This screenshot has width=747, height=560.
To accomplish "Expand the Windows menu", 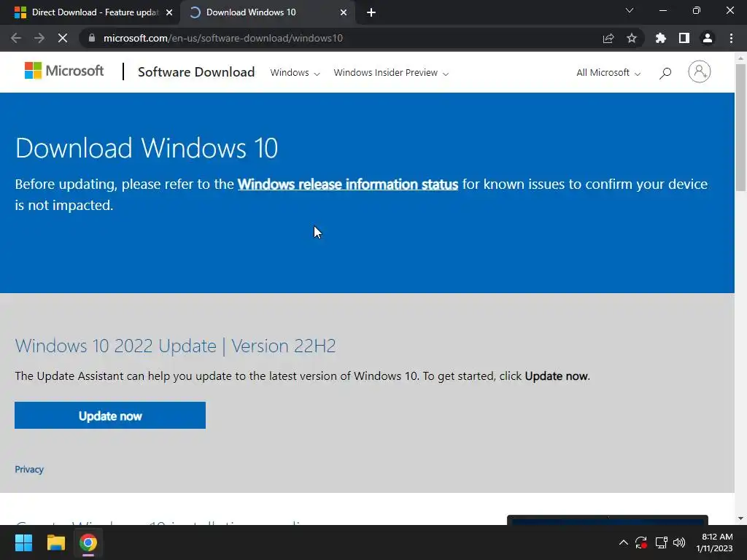I will [x=295, y=73].
